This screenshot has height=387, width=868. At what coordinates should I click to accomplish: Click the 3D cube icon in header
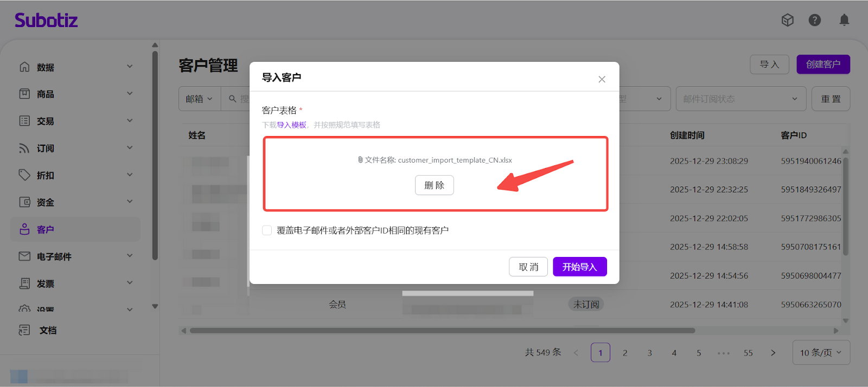[787, 20]
